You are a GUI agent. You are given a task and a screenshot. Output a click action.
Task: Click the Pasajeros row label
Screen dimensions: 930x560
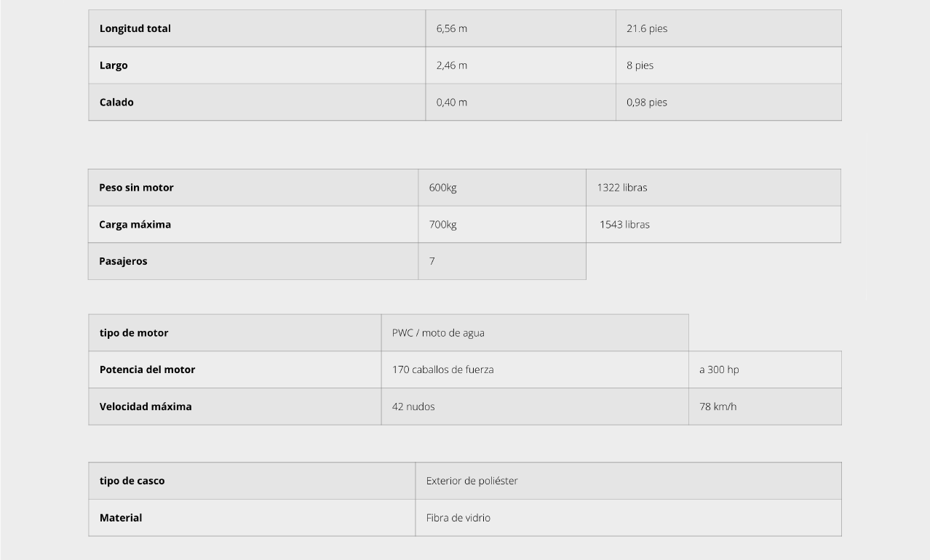click(x=123, y=261)
